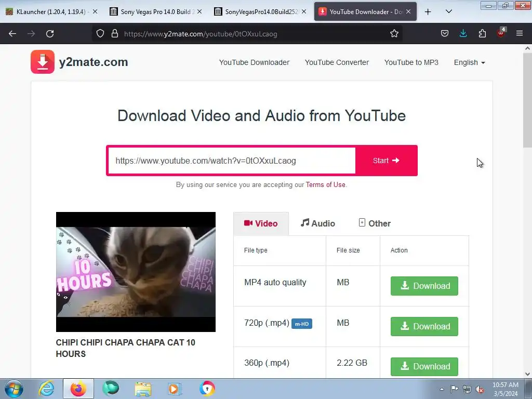
Task: Download the MP4 auto quality file
Action: coord(424,286)
